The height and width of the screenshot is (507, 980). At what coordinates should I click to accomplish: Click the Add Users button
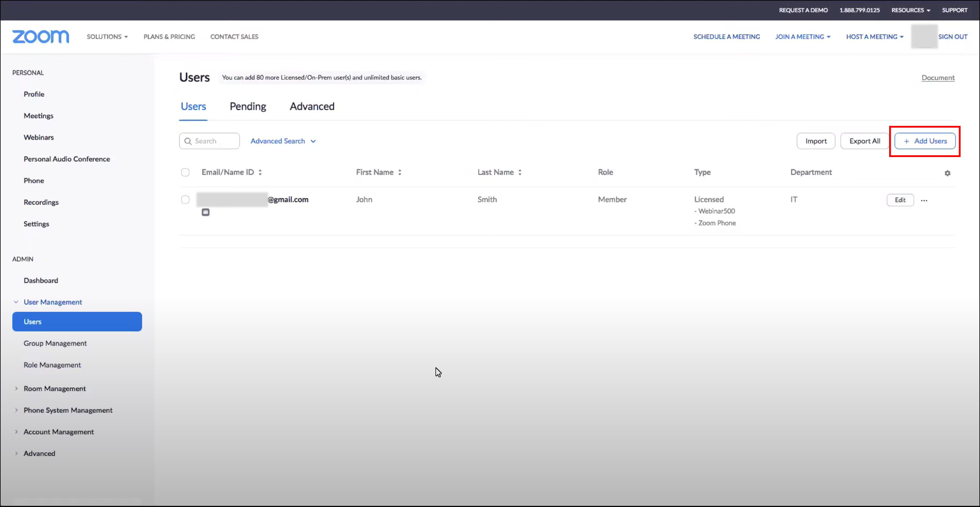coord(925,141)
